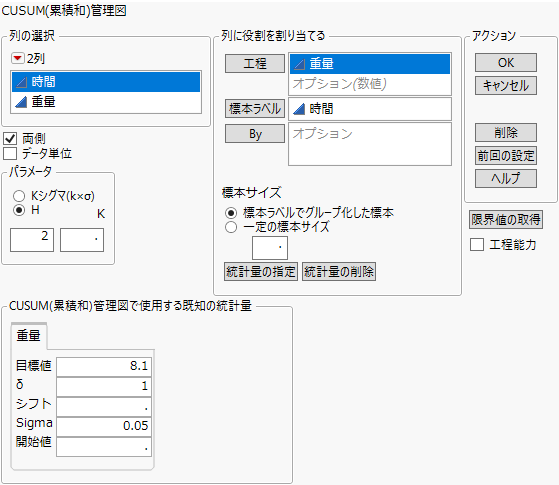Enable the データ単位 checkbox

point(10,153)
